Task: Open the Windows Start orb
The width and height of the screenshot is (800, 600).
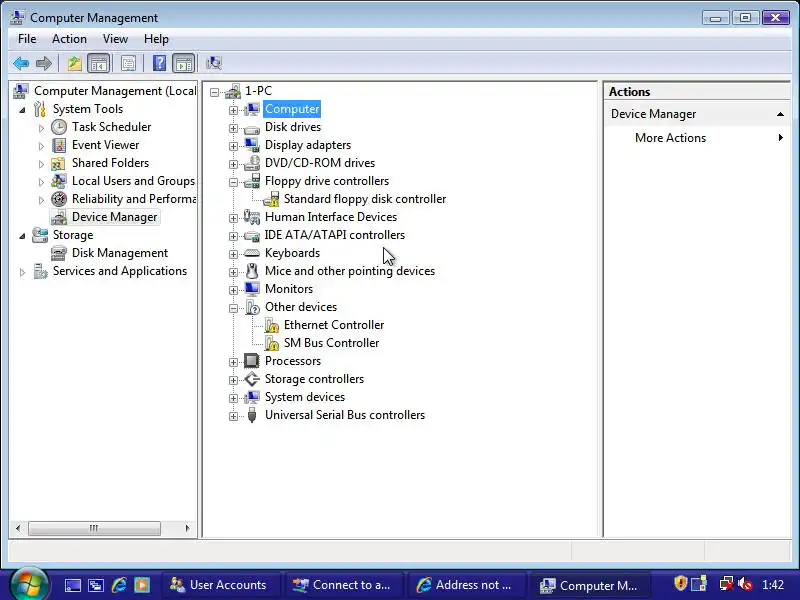Action: (29, 585)
